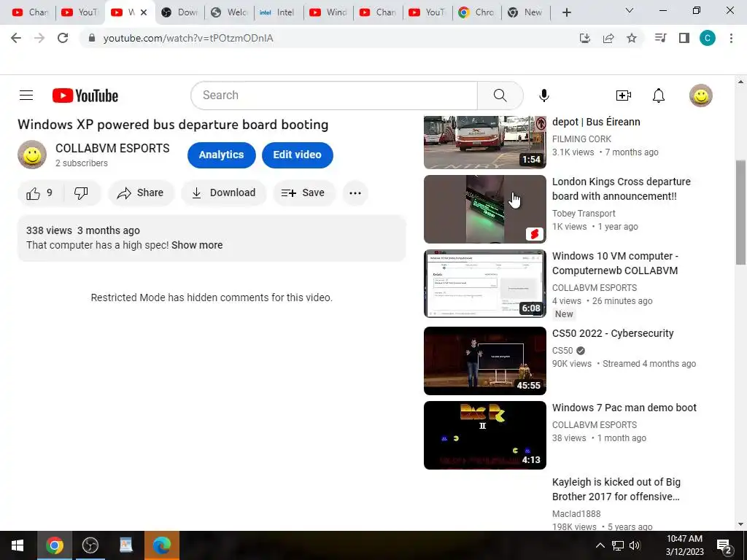
Task: Open the Bus Éireann depot video thumbnail
Action: coord(485,142)
